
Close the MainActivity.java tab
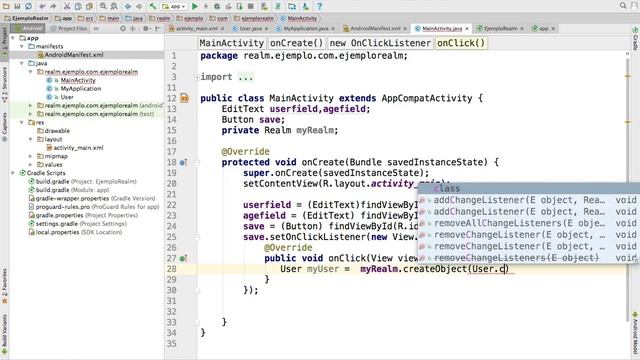pyautogui.click(x=467, y=29)
